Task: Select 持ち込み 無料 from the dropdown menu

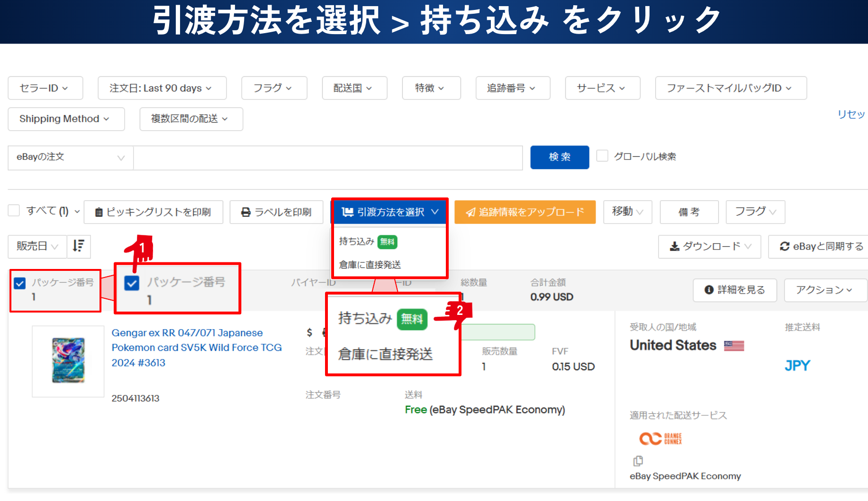Action: [368, 242]
